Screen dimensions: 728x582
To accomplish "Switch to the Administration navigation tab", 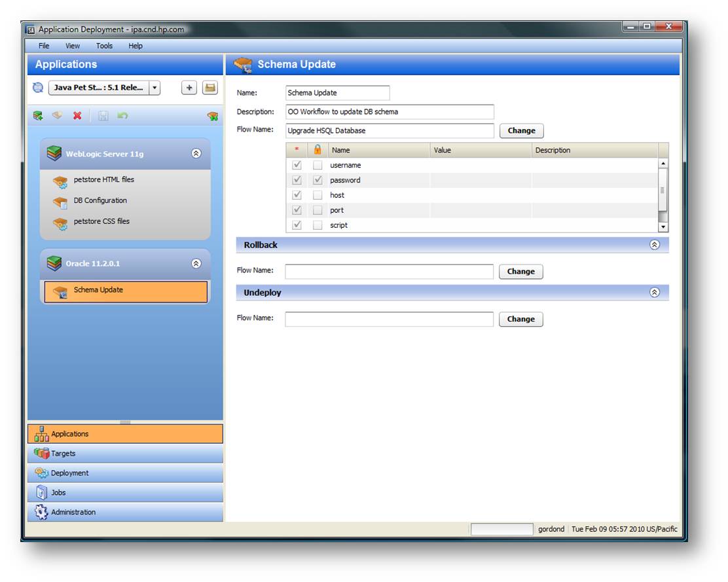I will (125, 512).
